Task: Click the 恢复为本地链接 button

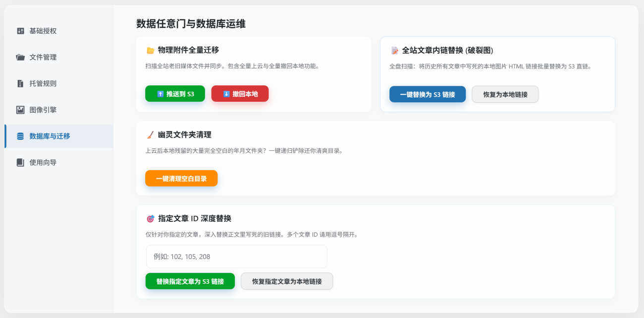Action: coord(505,94)
